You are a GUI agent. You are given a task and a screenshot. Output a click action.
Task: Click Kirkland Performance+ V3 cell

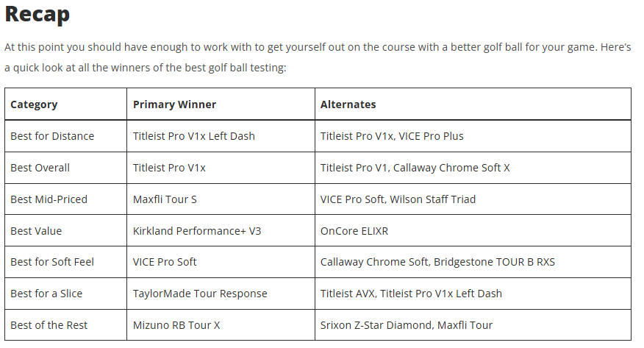click(221, 230)
